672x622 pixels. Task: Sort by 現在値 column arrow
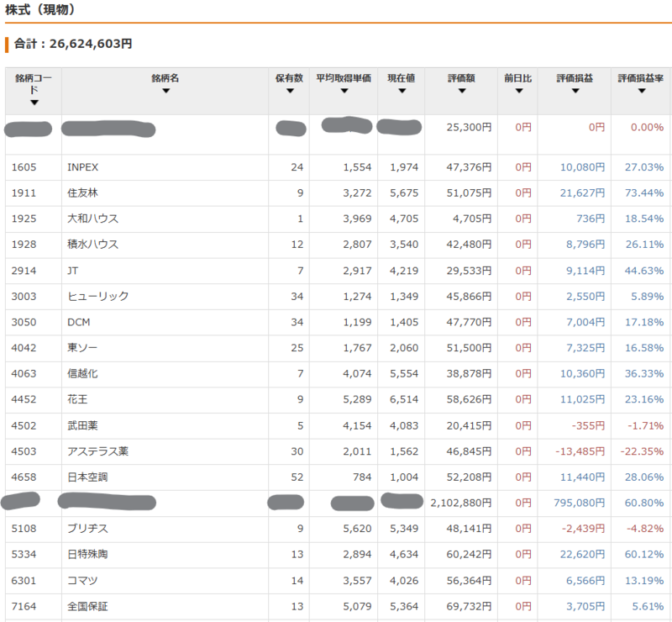(x=402, y=91)
